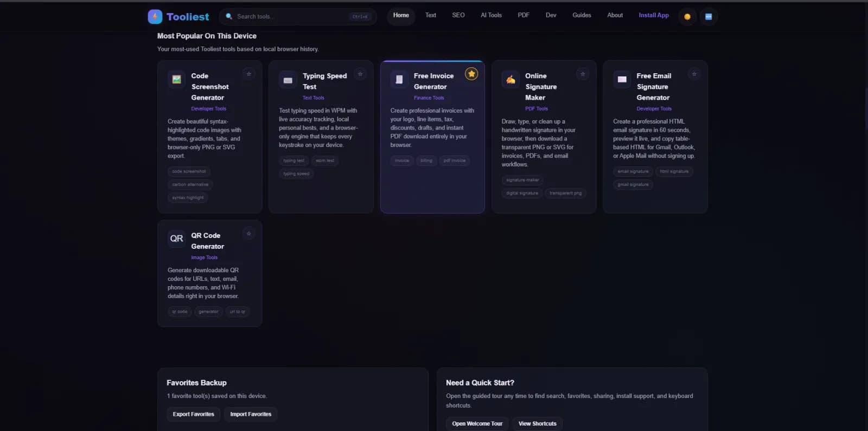Open the AI Tools nav item
Screen dimensions: 868x431
[x=491, y=15]
